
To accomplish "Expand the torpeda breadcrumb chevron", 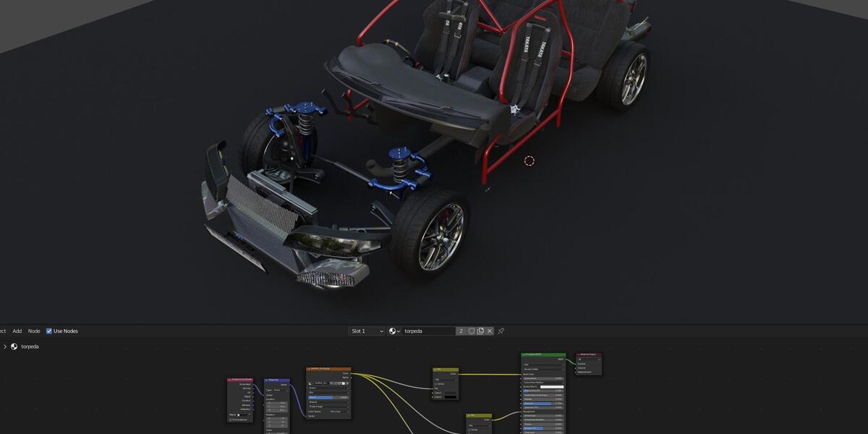I will coord(5,346).
